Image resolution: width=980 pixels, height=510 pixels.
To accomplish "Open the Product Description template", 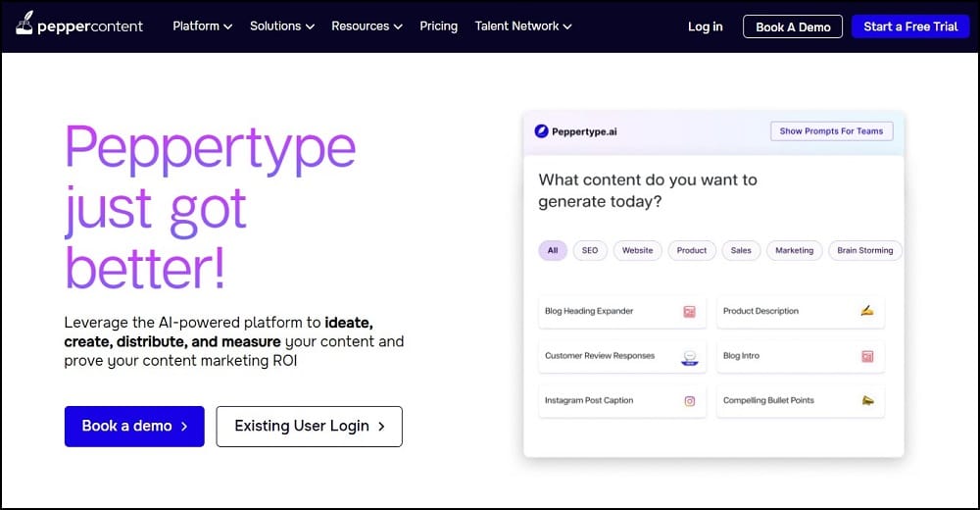I will (x=801, y=312).
